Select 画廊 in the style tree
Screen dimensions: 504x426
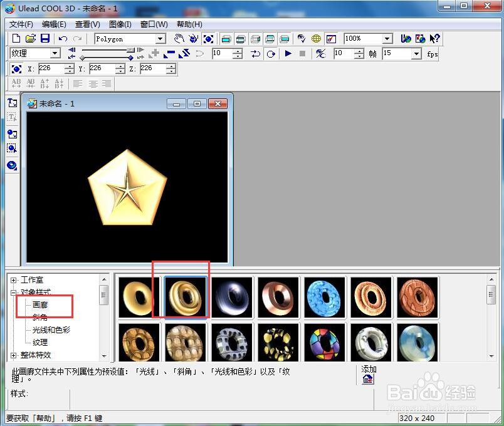[40, 304]
